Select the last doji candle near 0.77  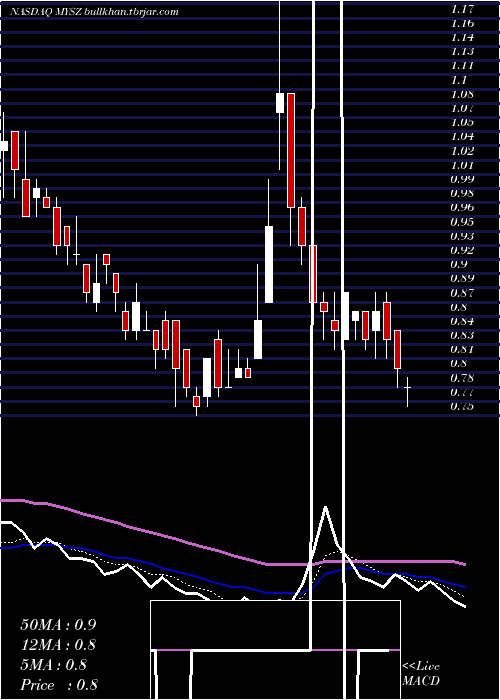coord(407,388)
